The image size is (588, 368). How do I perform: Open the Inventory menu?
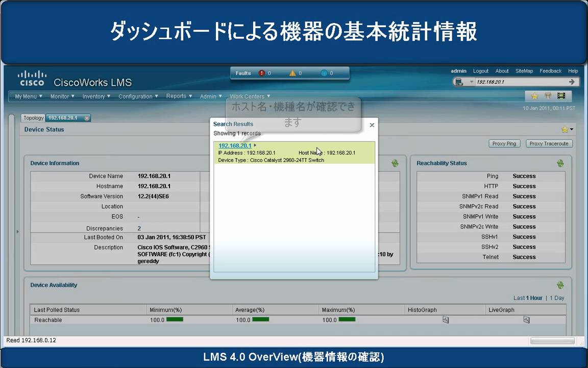pyautogui.click(x=96, y=97)
